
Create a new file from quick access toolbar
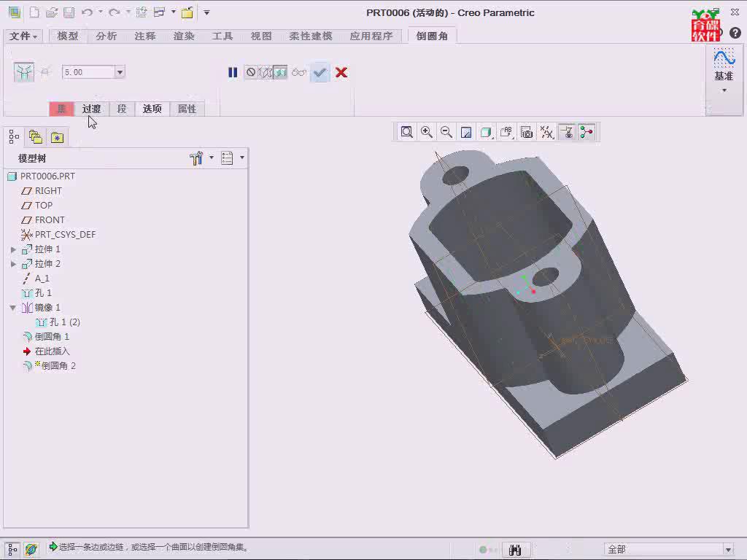point(34,12)
